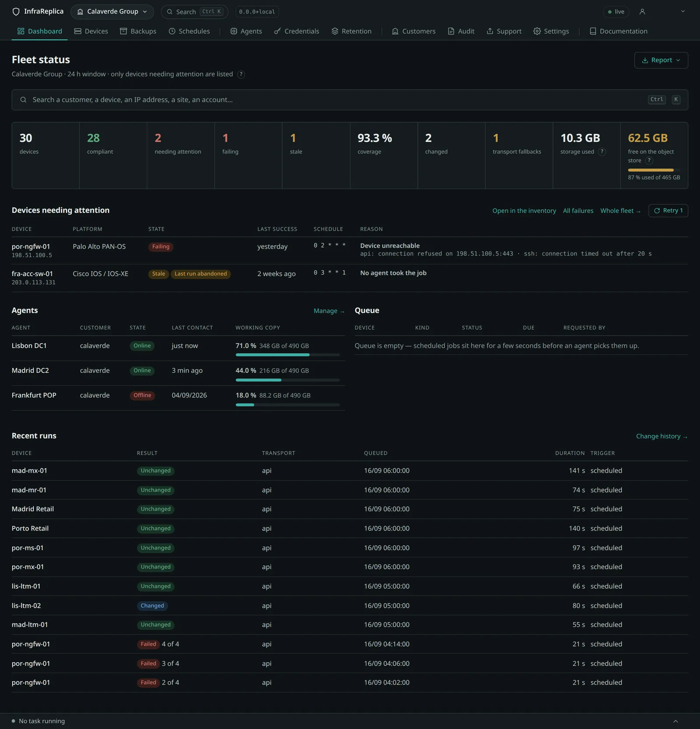Click the Devices server icon
The height and width of the screenshot is (729, 700).
point(78,31)
